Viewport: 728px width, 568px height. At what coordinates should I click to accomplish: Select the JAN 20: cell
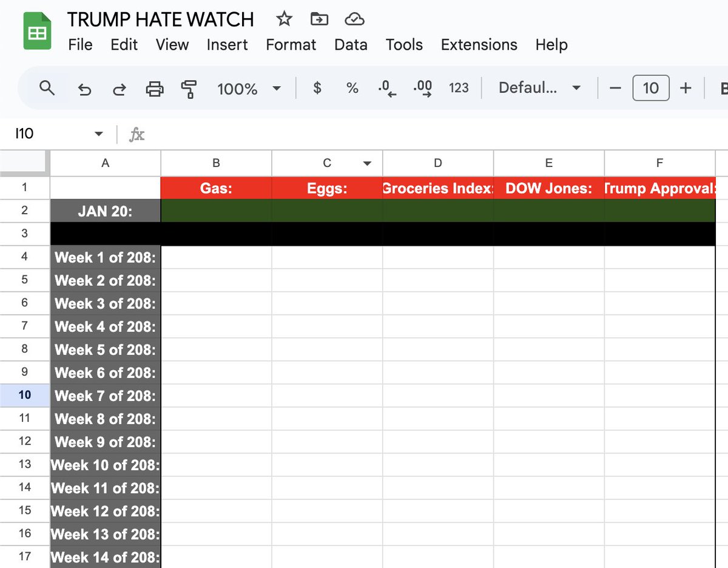coord(106,211)
